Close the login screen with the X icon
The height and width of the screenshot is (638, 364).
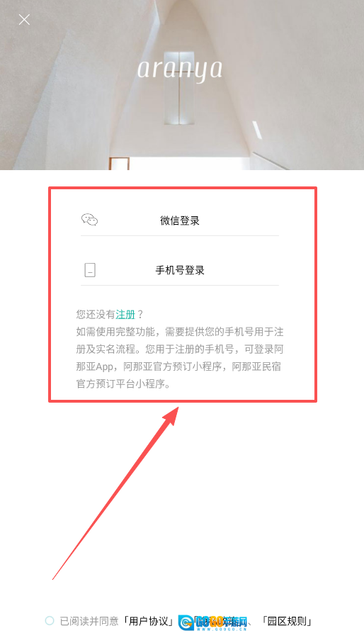24,20
